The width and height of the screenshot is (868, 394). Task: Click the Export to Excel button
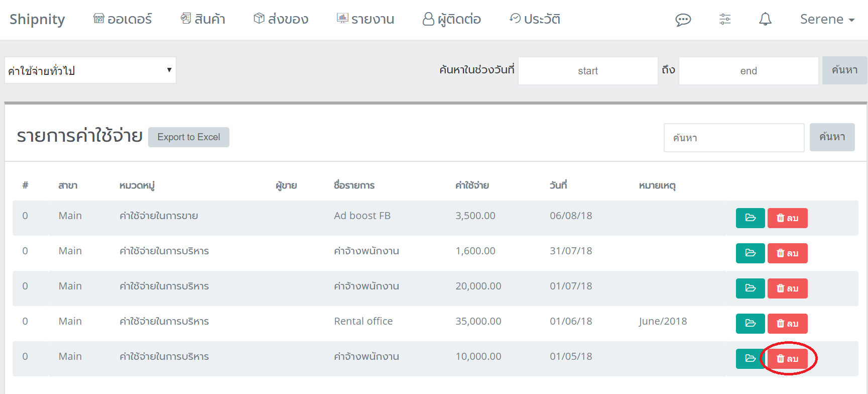(189, 137)
